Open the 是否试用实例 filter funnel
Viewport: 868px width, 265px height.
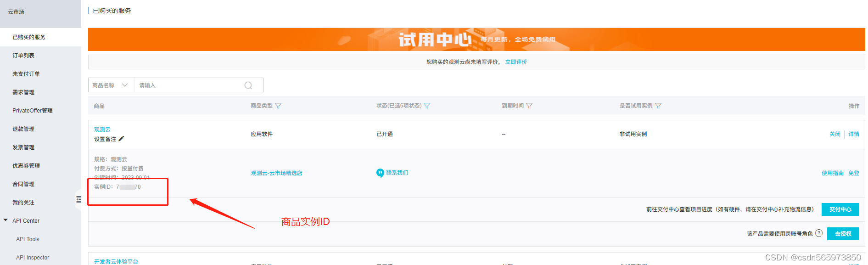point(658,106)
